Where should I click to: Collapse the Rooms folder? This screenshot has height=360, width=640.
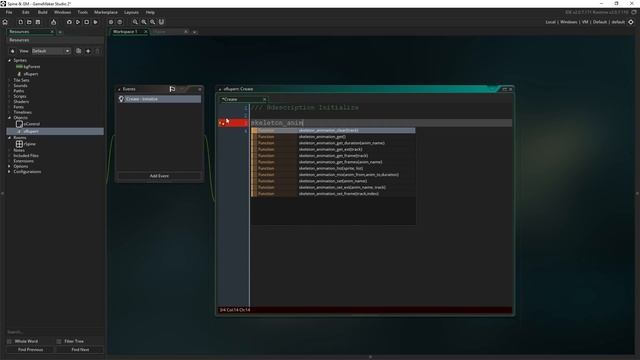click(x=9, y=138)
